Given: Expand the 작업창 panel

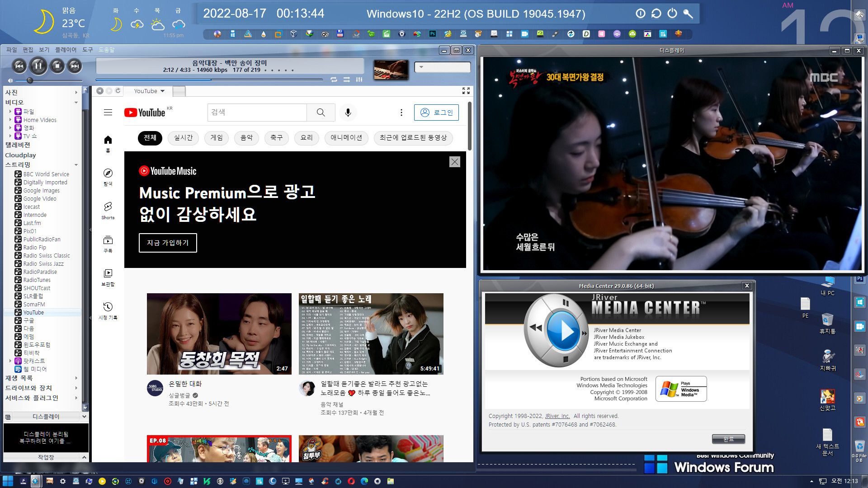Looking at the screenshot, I should click(84, 457).
